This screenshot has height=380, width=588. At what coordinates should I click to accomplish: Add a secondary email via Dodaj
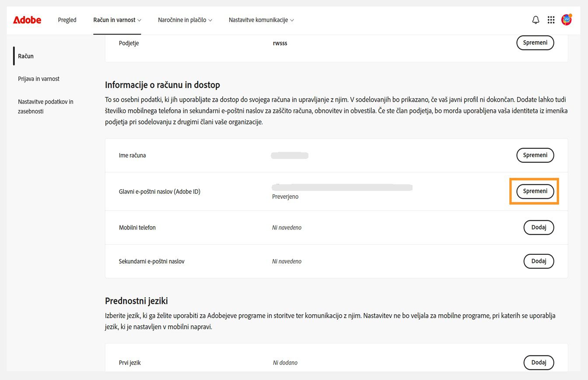[x=539, y=261]
